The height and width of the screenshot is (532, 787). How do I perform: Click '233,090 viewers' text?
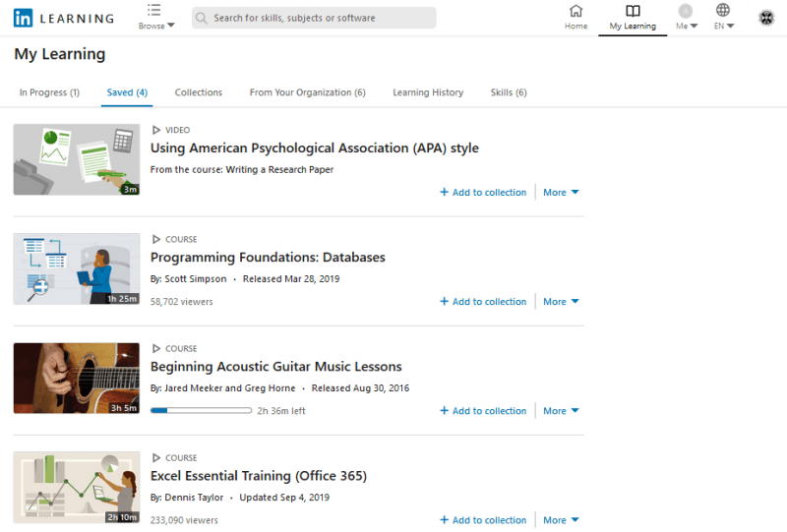click(x=184, y=520)
